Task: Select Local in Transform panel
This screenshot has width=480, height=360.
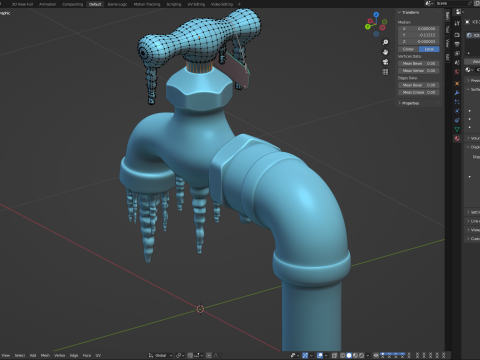Action: 429,49
